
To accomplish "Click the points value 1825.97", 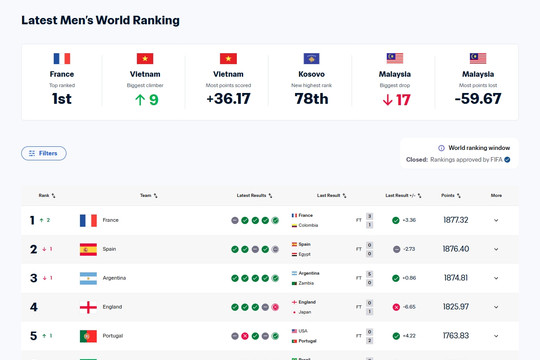I will 456,307.
